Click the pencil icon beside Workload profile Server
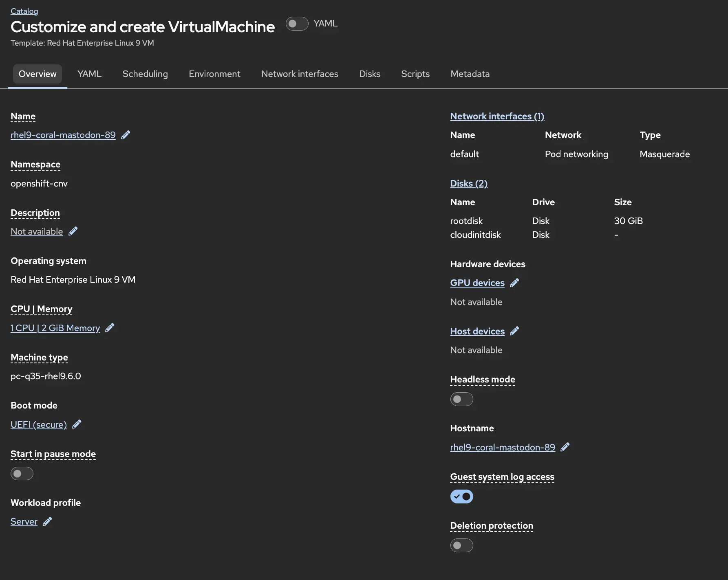This screenshot has height=580, width=728. (x=47, y=521)
